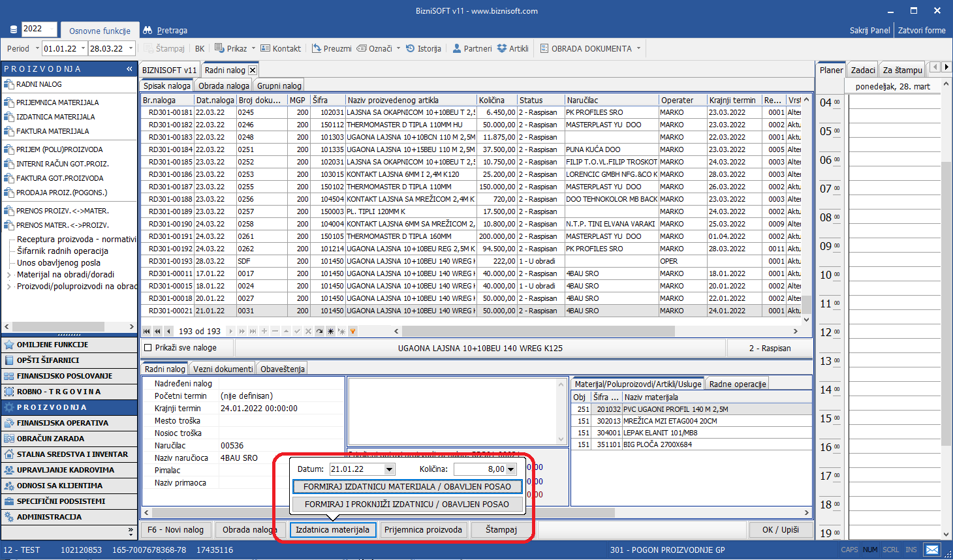The width and height of the screenshot is (953, 560).
Task: Expand the OBRADA DOKUMENTA dropdown menu
Action: (638, 48)
